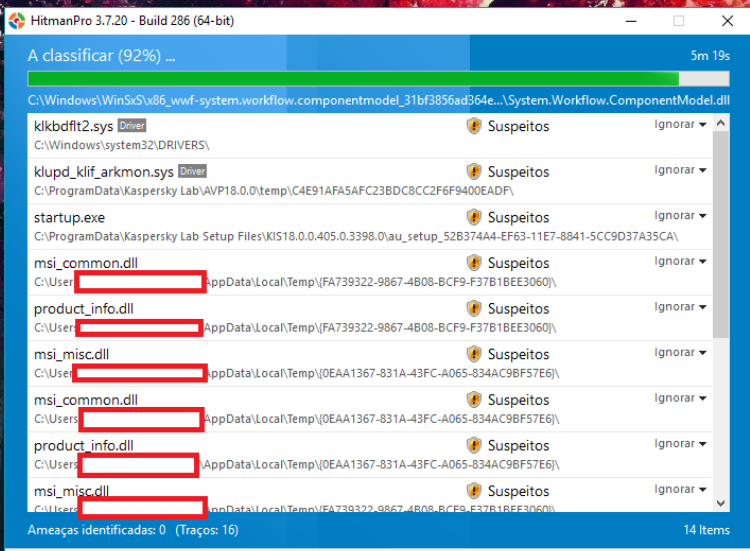Click the Suspeitos label for klkbdflt2.sys
750x551 pixels.
point(518,126)
